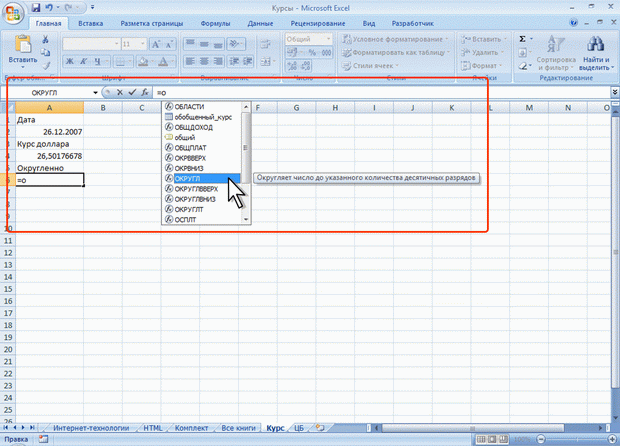Choose ОКРУГЛВВЕРХ from the function list
Screen dimensions: 620x446
coord(196,189)
